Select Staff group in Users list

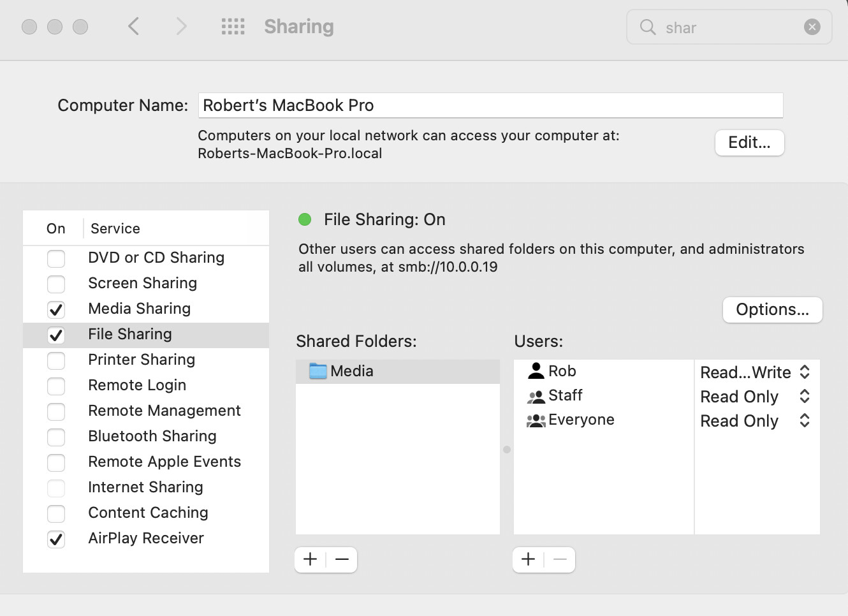pyautogui.click(x=604, y=395)
